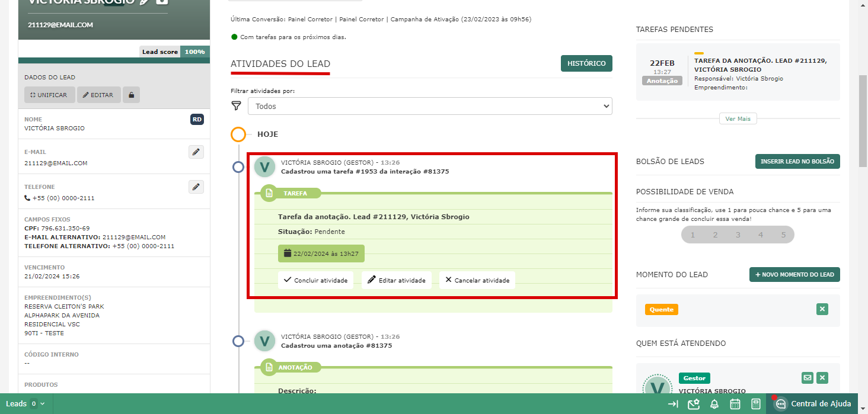Viewport: 868px width, 414px height.
Task: Click 'Cadastrou uma anotação #81375' heading
Action: (336, 345)
